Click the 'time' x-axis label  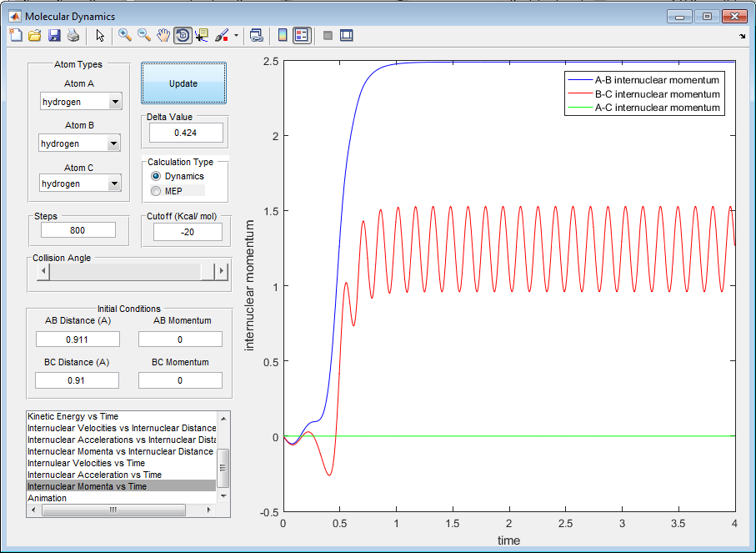pyautogui.click(x=508, y=540)
